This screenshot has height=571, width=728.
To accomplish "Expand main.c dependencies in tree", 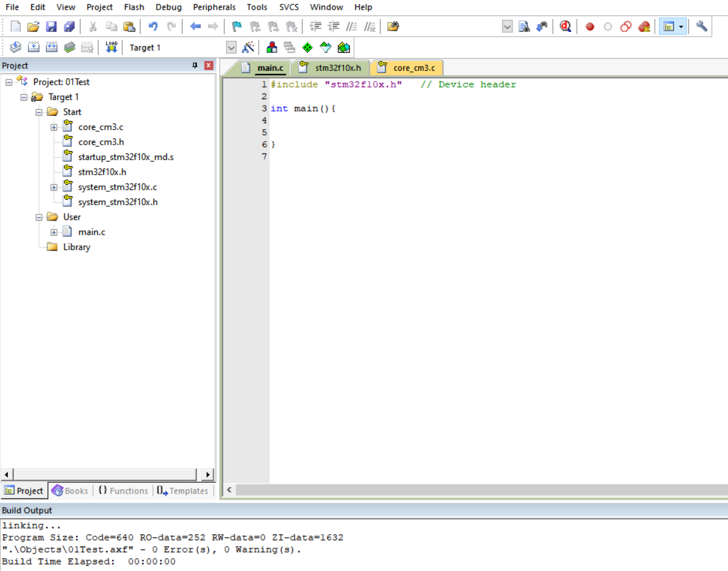I will (54, 232).
